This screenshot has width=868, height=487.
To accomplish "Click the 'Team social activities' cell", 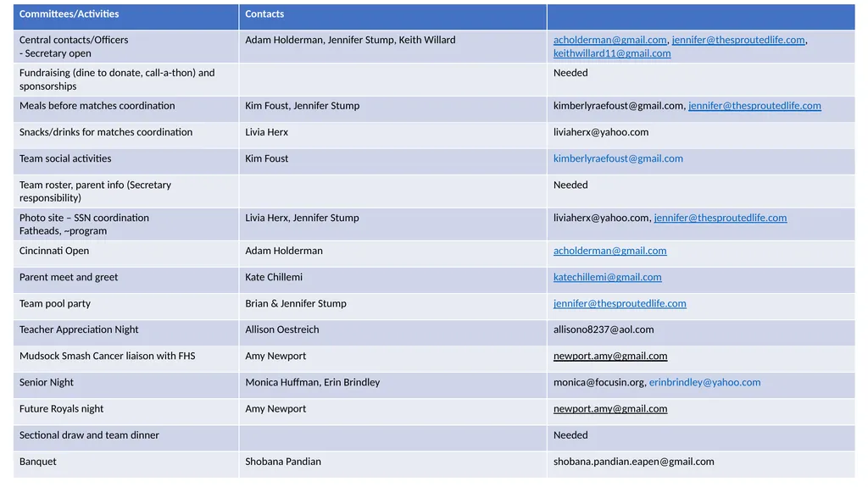I will pos(126,162).
